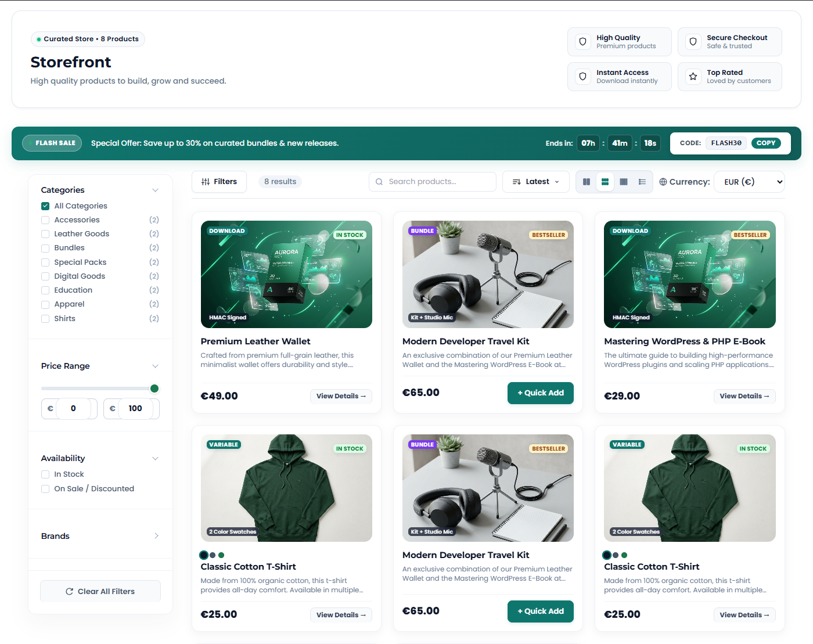Image resolution: width=813 pixels, height=644 pixels.
Task: Check the Leather Goods category
Action: tap(45, 234)
